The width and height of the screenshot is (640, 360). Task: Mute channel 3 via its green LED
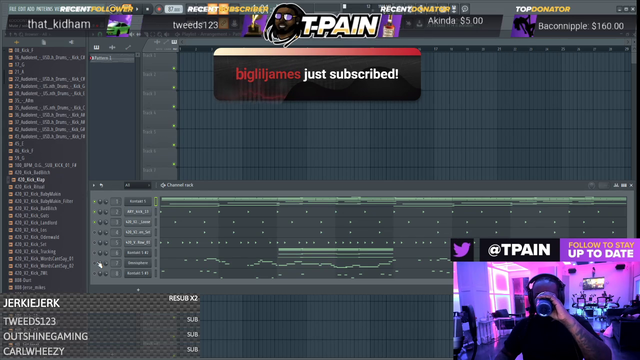(95, 222)
